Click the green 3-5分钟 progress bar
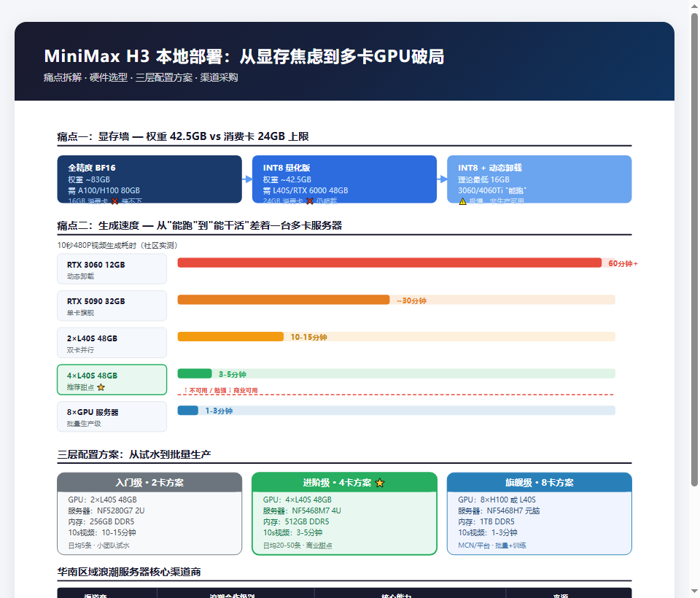 pyautogui.click(x=195, y=373)
